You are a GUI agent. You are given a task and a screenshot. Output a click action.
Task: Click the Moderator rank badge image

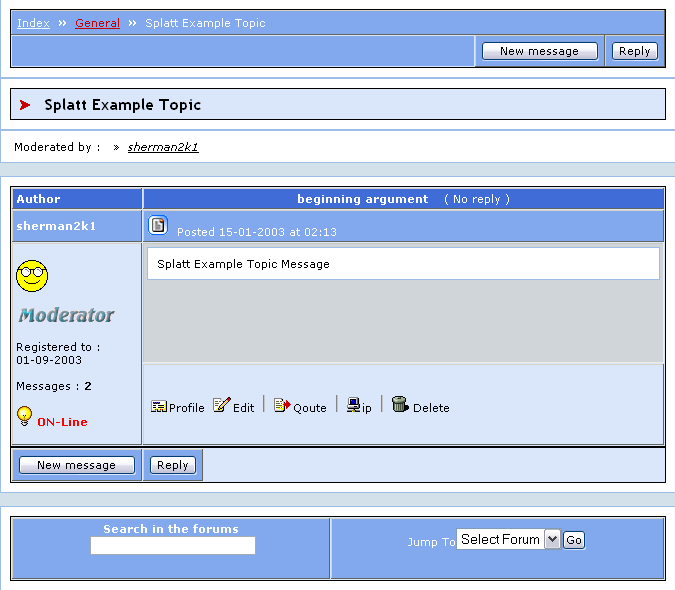pyautogui.click(x=66, y=315)
